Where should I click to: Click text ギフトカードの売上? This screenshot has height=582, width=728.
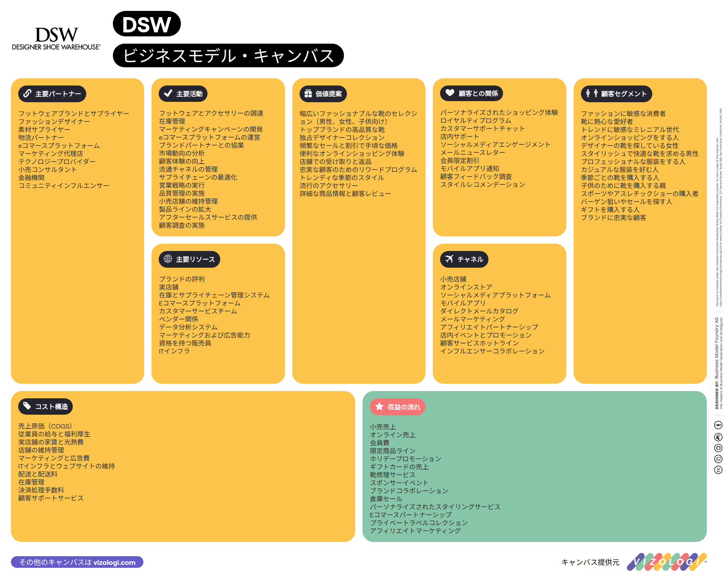point(399,467)
